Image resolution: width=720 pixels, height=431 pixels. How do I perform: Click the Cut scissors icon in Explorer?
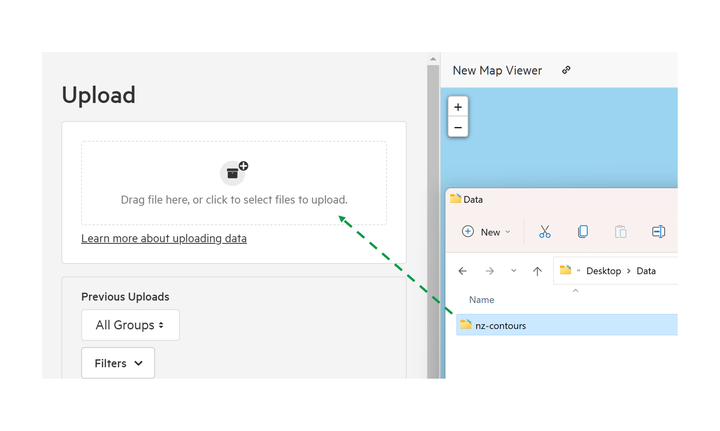545,232
